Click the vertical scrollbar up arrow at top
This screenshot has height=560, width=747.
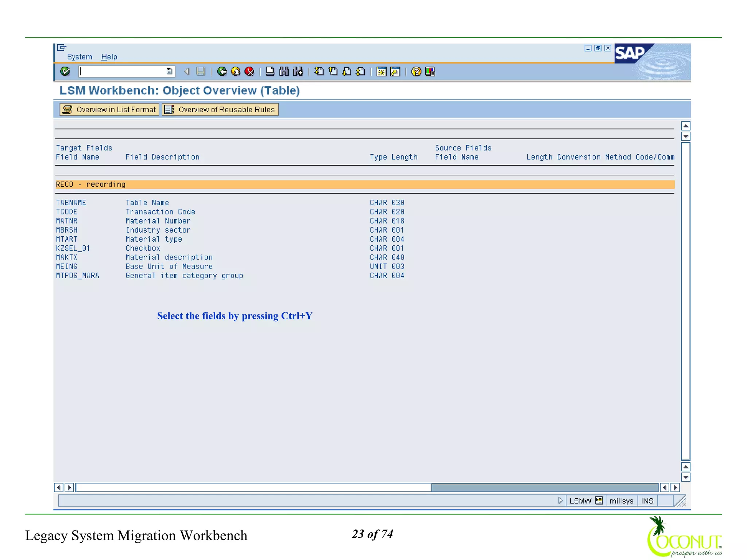686,126
